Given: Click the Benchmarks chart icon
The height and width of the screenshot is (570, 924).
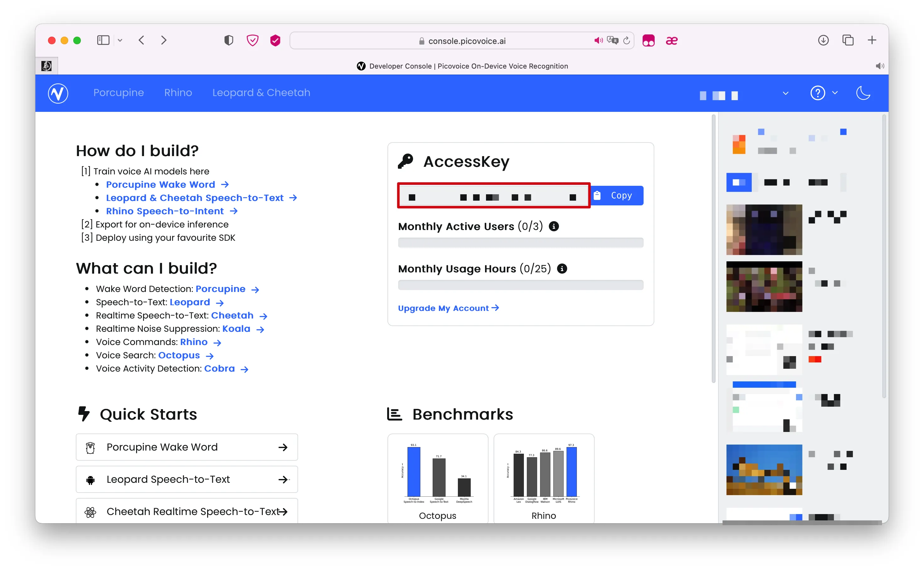Looking at the screenshot, I should 394,414.
